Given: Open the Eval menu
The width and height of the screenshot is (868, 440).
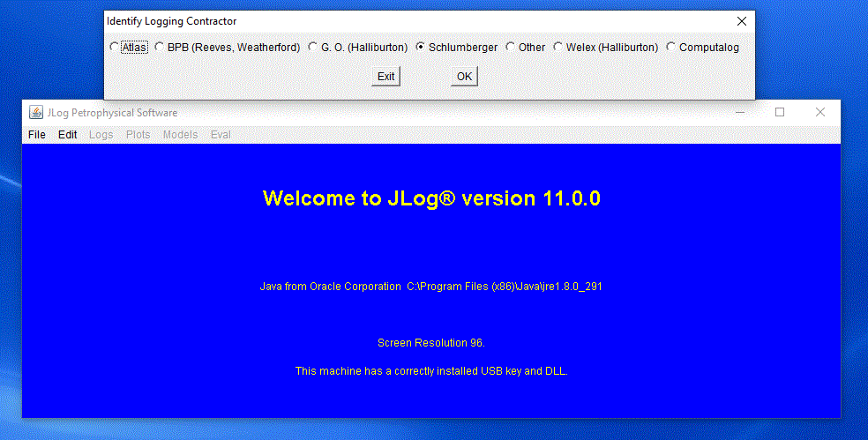Looking at the screenshot, I should (x=221, y=135).
